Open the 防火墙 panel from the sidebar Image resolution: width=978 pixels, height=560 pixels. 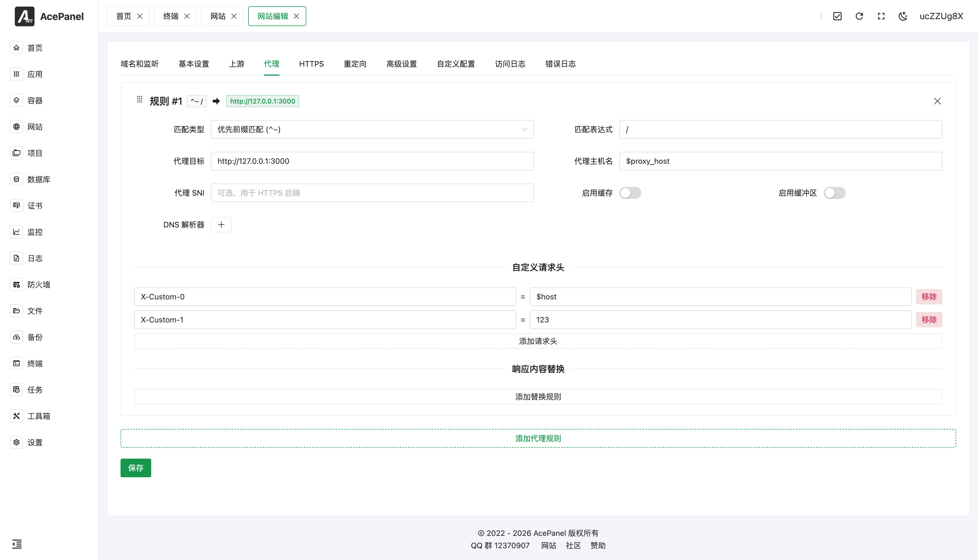pos(39,285)
